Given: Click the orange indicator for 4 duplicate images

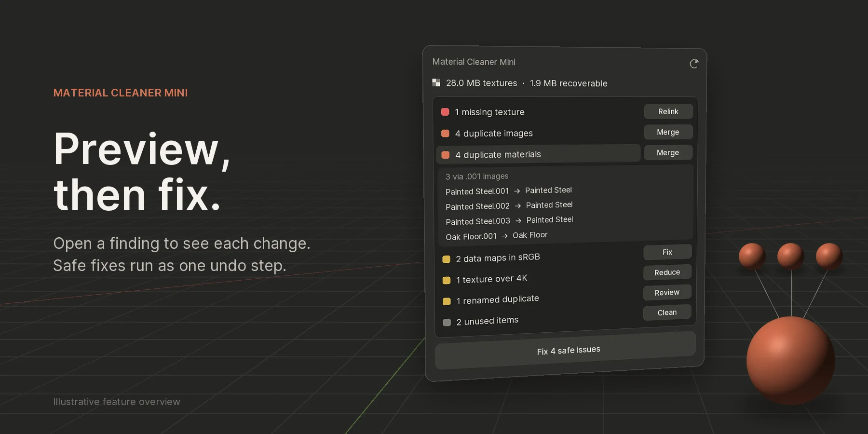Looking at the screenshot, I should pos(445,133).
